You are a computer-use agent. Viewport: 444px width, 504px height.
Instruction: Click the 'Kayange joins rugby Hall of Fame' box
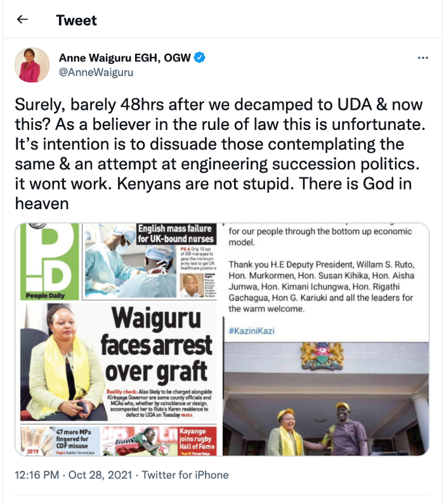pyautogui.click(x=197, y=441)
